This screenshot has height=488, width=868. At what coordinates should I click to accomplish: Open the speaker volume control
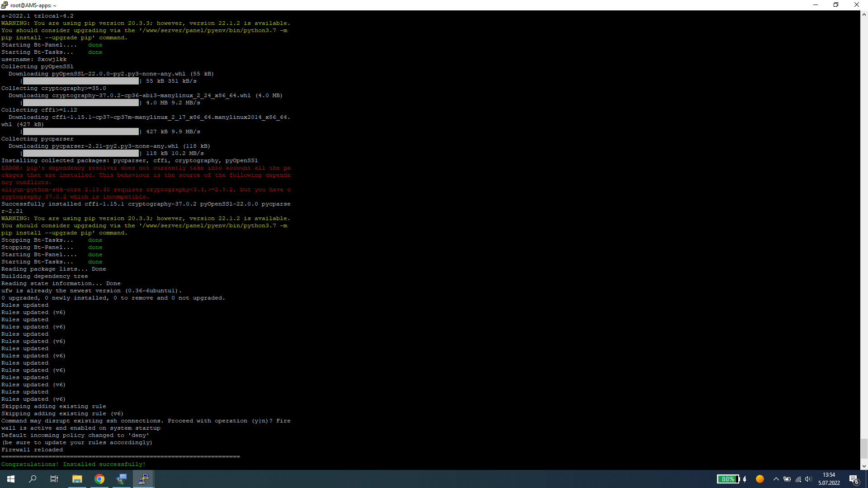click(x=809, y=479)
